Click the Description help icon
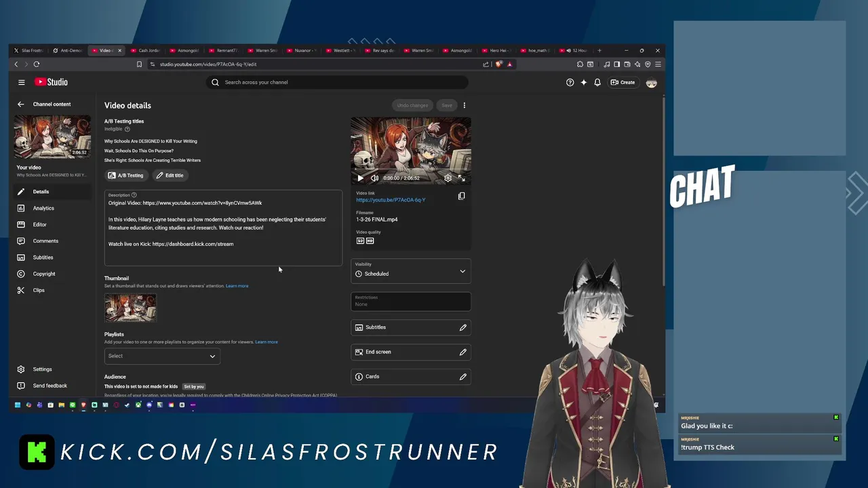Image resolution: width=868 pixels, height=488 pixels. point(134,195)
